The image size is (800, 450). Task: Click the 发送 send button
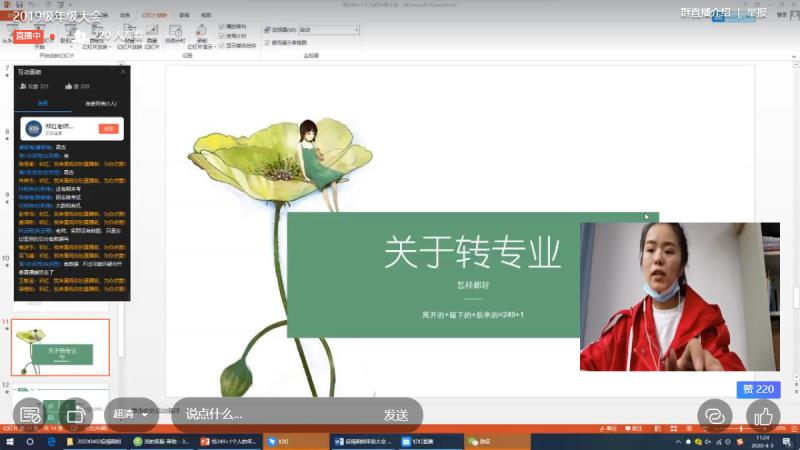click(x=396, y=415)
